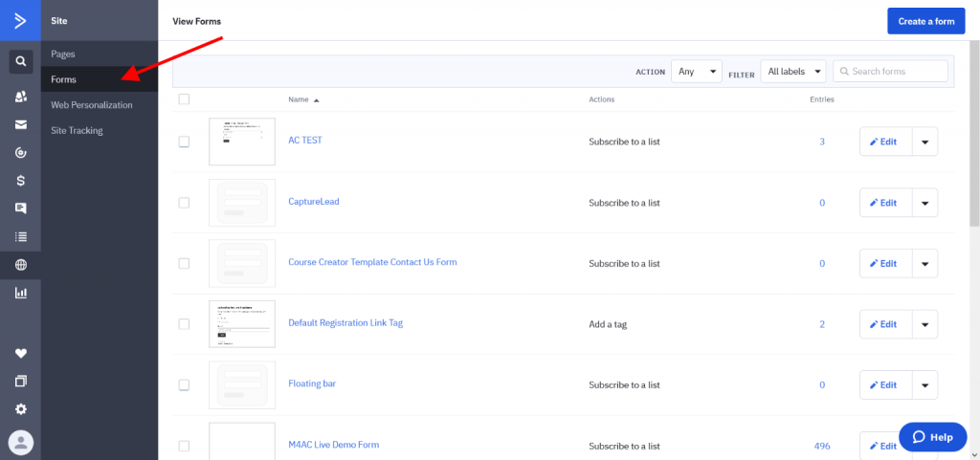Image resolution: width=980 pixels, height=460 pixels.
Task: Open the search icon in sidebar
Action: [x=21, y=62]
